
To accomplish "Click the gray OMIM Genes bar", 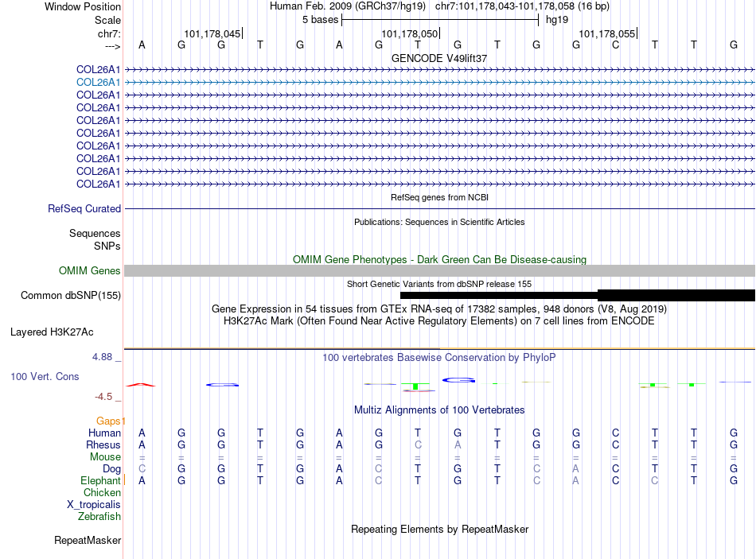I will (x=439, y=271).
